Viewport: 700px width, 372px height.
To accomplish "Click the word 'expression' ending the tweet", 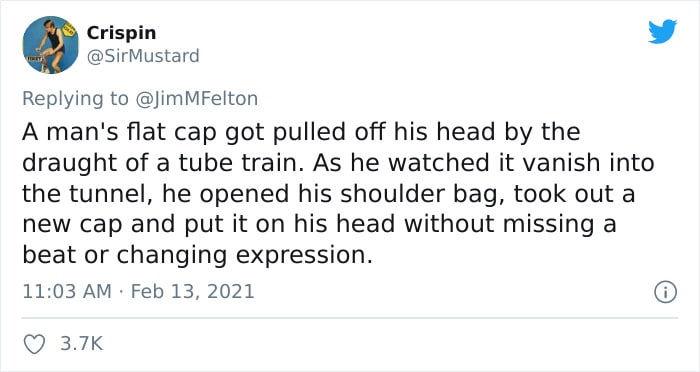I will point(304,256).
